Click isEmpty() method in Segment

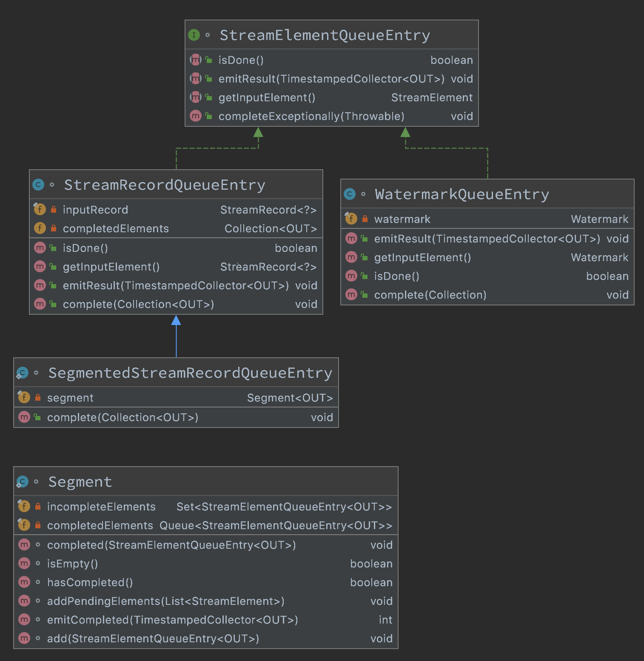pos(206,564)
